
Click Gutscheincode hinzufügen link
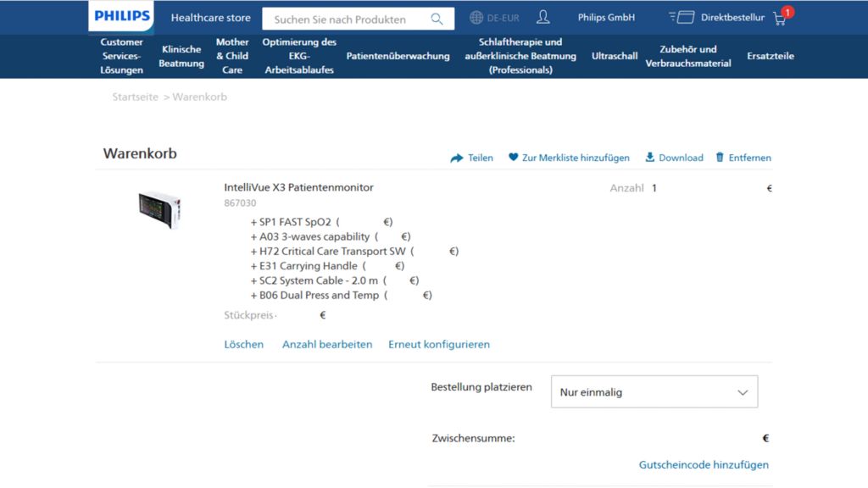click(704, 465)
